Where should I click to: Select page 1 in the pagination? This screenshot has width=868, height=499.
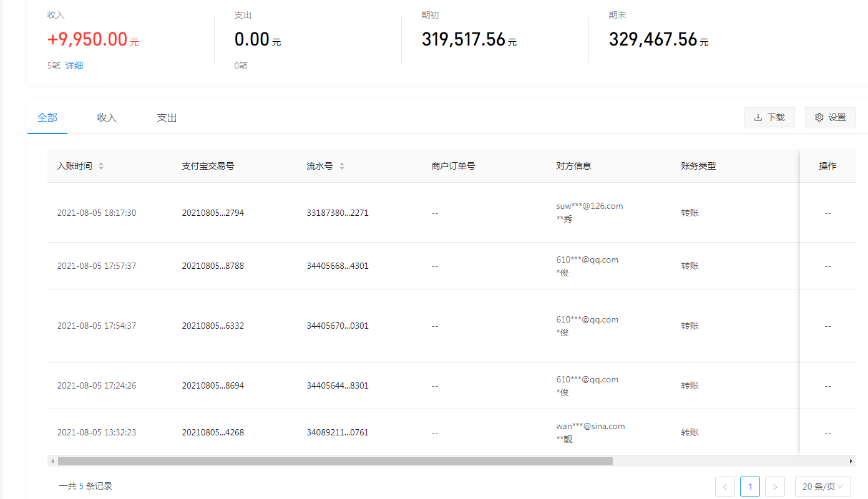coord(749,486)
